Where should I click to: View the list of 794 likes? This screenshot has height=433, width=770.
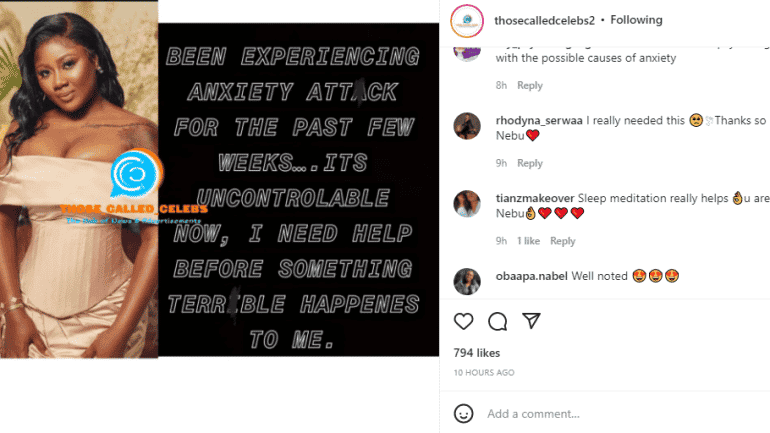476,353
